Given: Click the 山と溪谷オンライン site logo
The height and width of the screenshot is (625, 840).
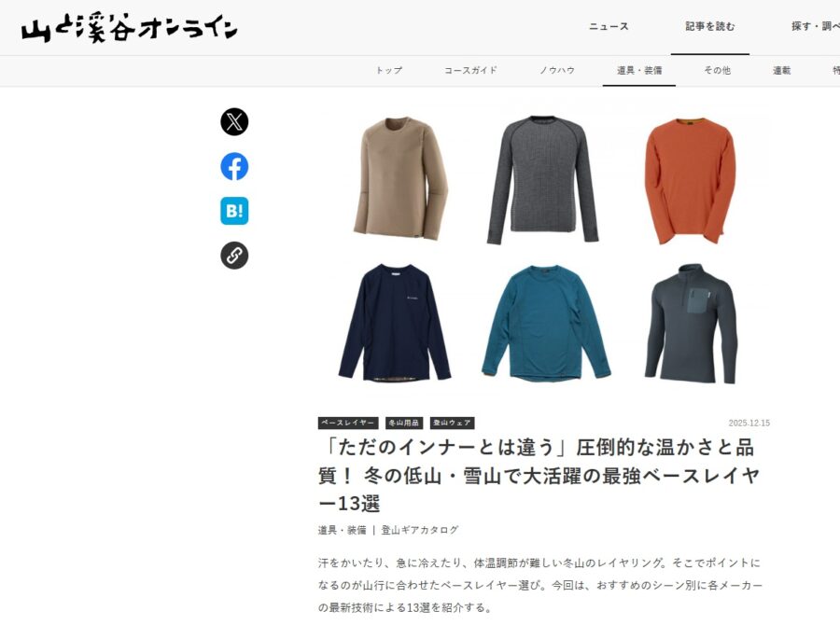Looking at the screenshot, I should pyautogui.click(x=129, y=28).
